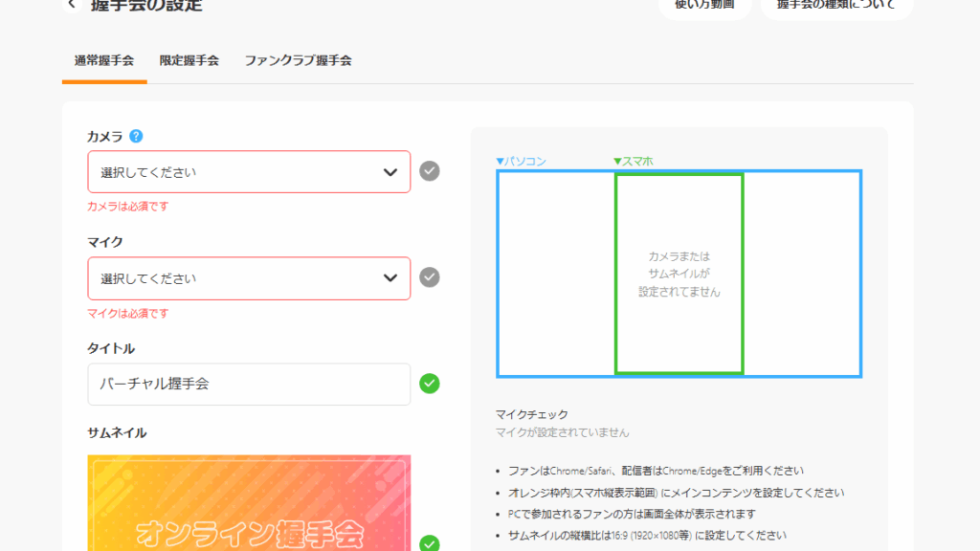Click the gray check icon beside マイク dropdown
Viewport: 980px width, 551px height.
430,277
